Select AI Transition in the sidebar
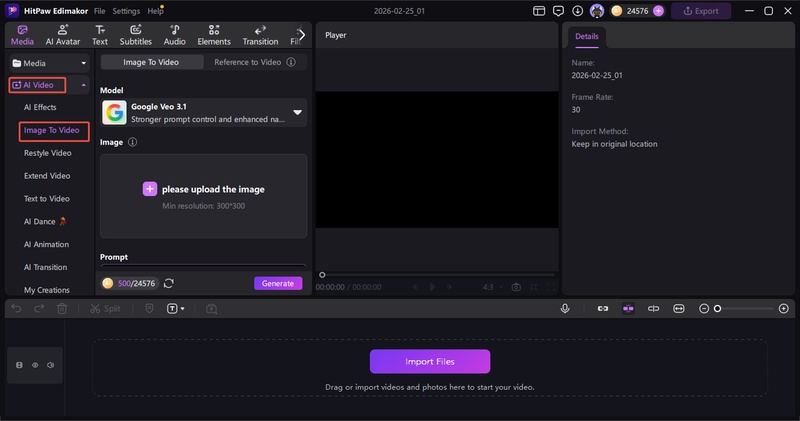The image size is (800, 421). coord(45,267)
